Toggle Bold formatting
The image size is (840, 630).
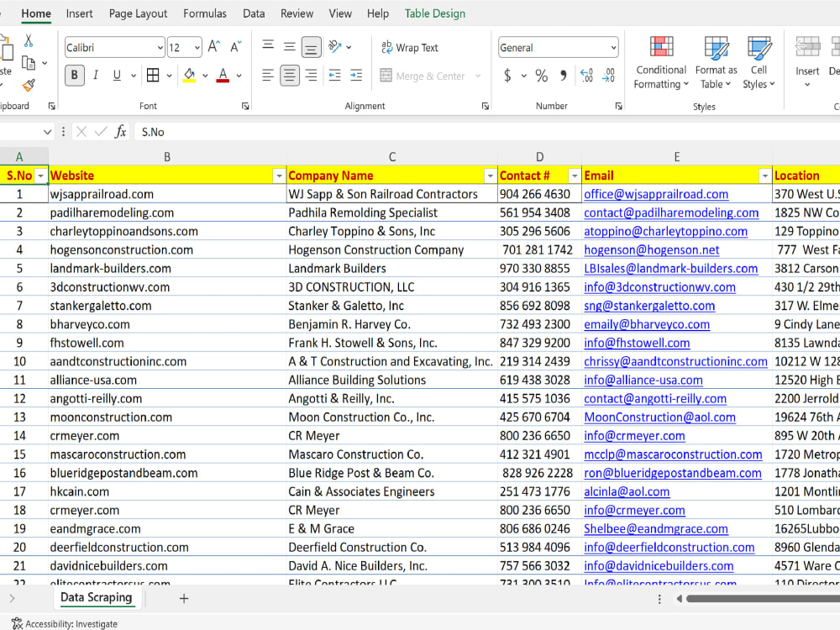coord(75,75)
